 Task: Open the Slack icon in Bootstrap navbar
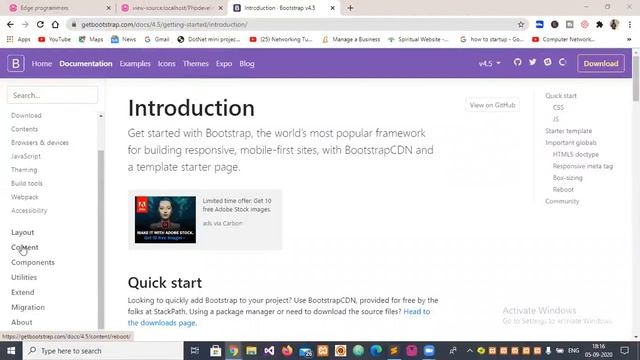point(548,62)
